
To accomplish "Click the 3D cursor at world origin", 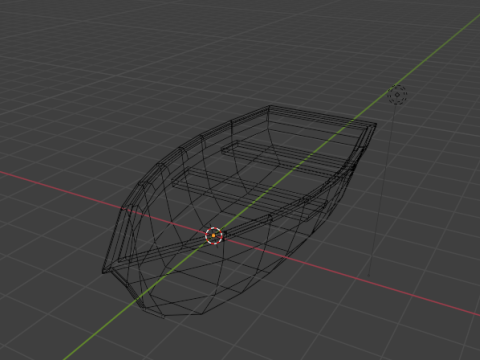I will click(214, 236).
